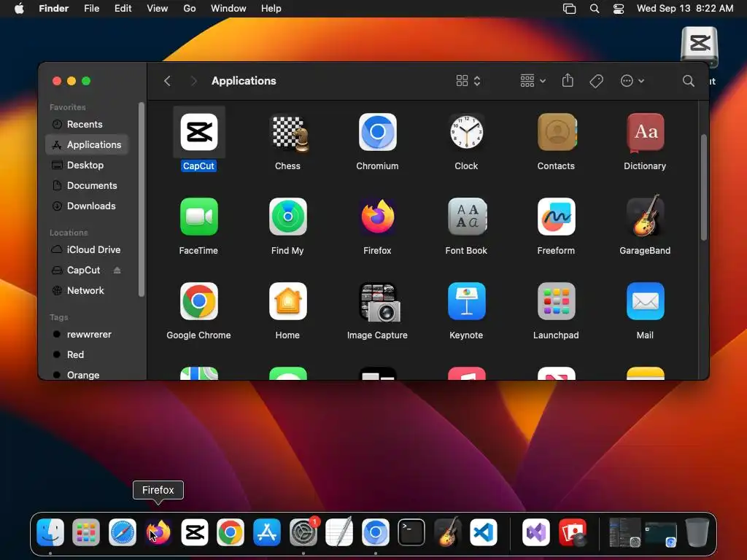Select Google Chrome in the Applications grid
The height and width of the screenshot is (560, 747).
pyautogui.click(x=199, y=301)
